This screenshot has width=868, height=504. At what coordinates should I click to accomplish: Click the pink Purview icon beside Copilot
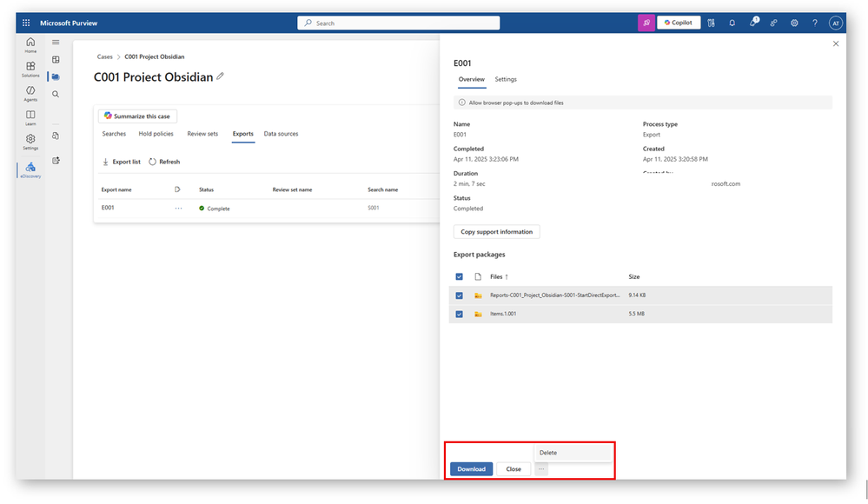(x=646, y=23)
